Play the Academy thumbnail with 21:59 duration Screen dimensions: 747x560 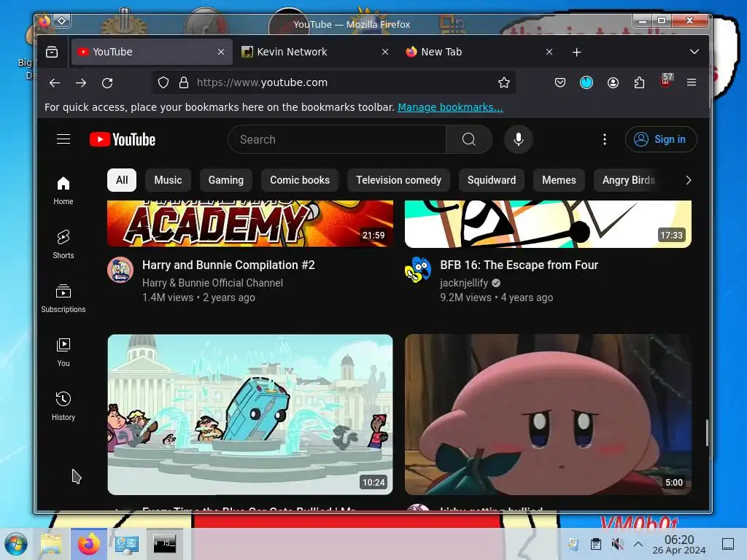[x=250, y=224]
